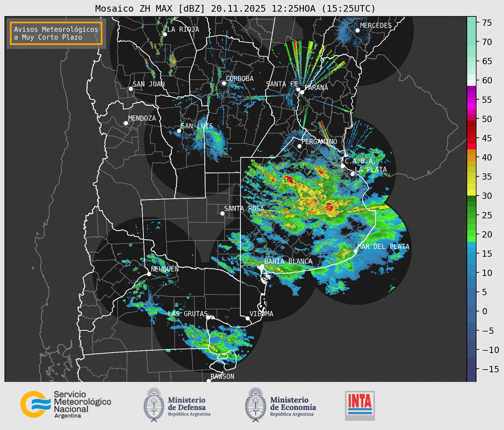Screen dimensions: 504x430
Task: Click the Ministerio de Defensa emblem
Action: click(x=154, y=405)
